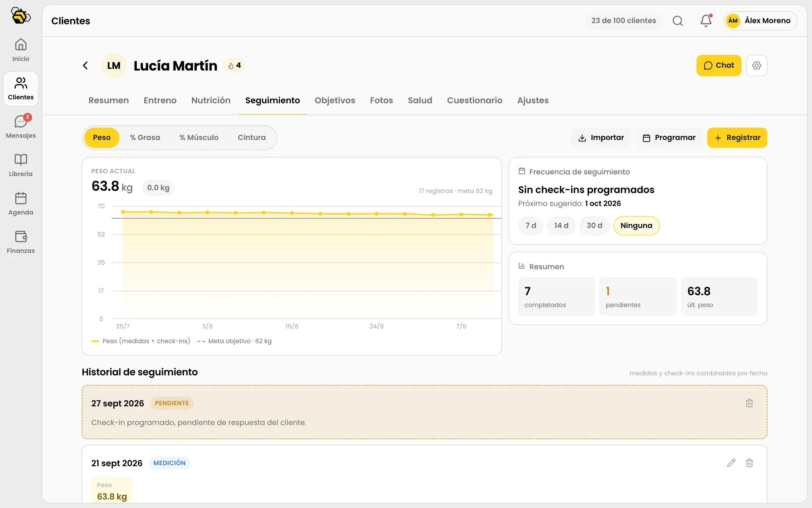This screenshot has width=812, height=508.
Task: Open the Ajustes tab
Action: pyautogui.click(x=533, y=100)
